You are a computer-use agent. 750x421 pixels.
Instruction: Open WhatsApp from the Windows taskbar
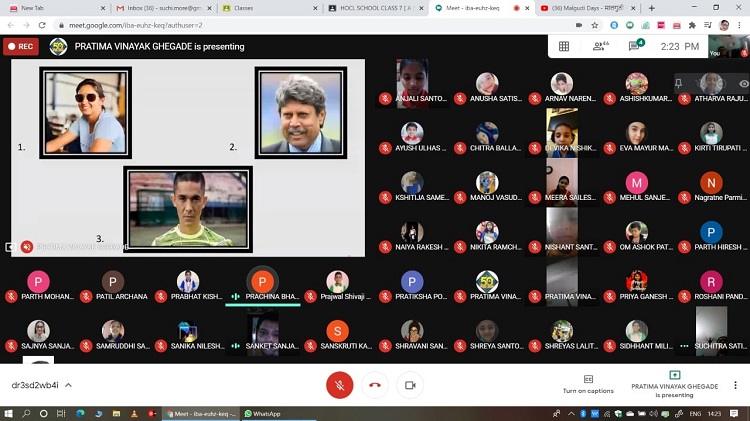coord(263,413)
